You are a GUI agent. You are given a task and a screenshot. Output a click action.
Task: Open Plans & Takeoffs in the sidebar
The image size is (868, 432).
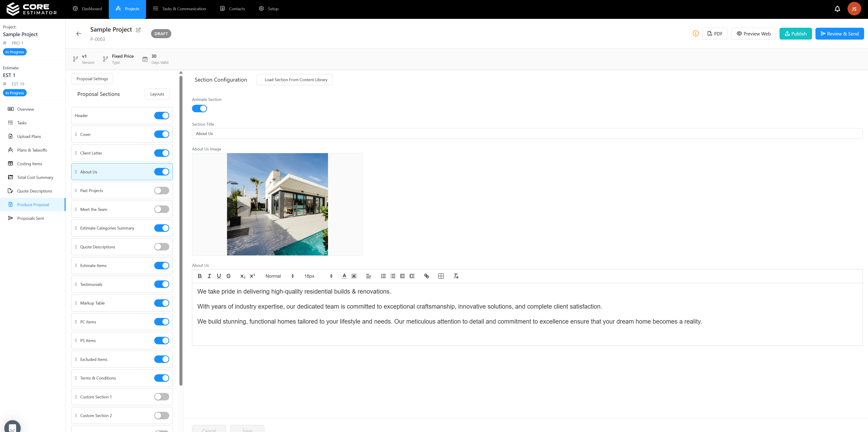pos(33,150)
